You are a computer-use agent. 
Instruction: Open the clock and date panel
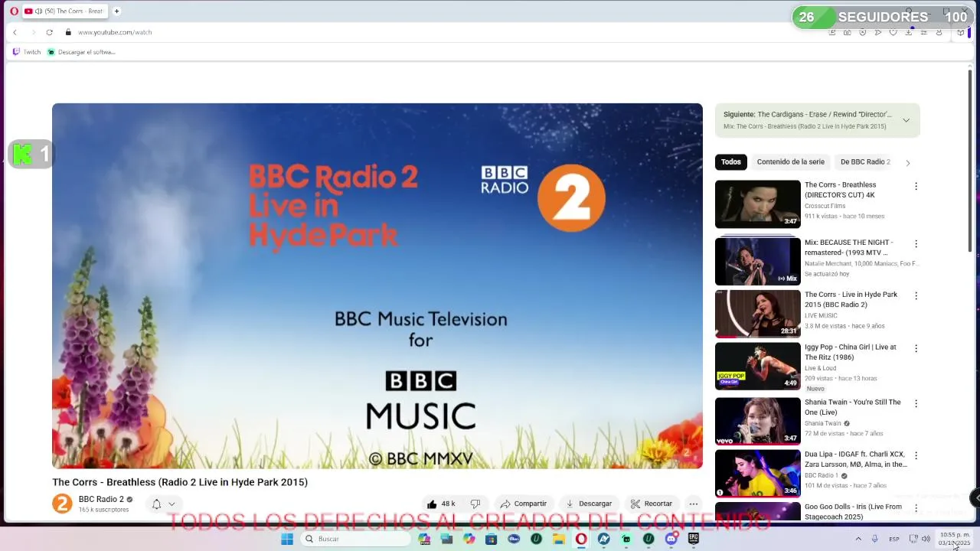coord(955,539)
